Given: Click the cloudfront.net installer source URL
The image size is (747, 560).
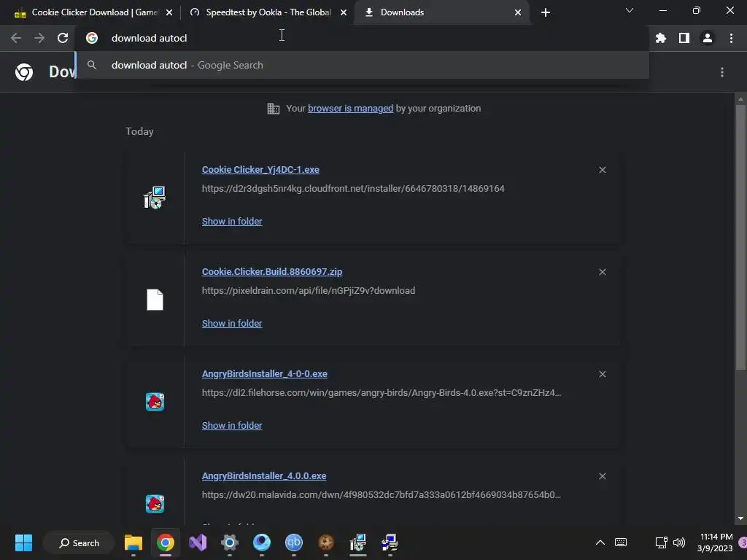Looking at the screenshot, I should click(x=353, y=189).
